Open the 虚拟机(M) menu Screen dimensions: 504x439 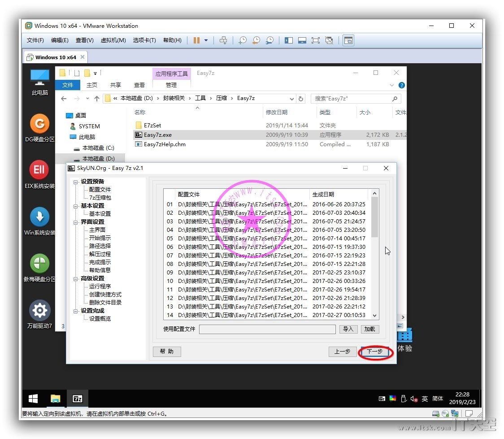click(113, 40)
